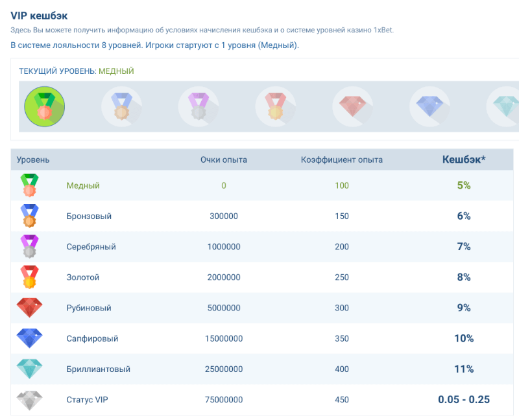Click the Золотой medal icon in table row
The image size is (519, 420).
[x=29, y=277]
